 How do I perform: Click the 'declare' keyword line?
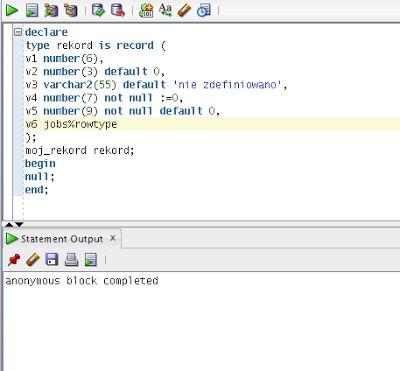[x=46, y=32]
